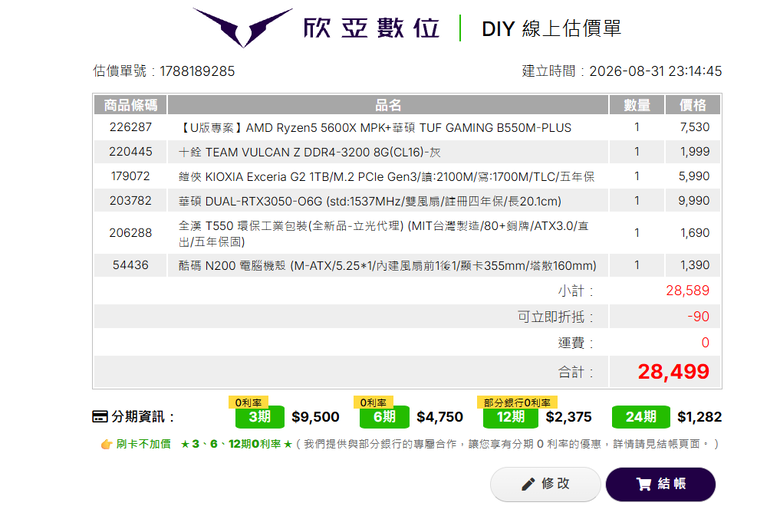Click the price 1,999
This screenshot has height=519, width=780.
point(694,152)
